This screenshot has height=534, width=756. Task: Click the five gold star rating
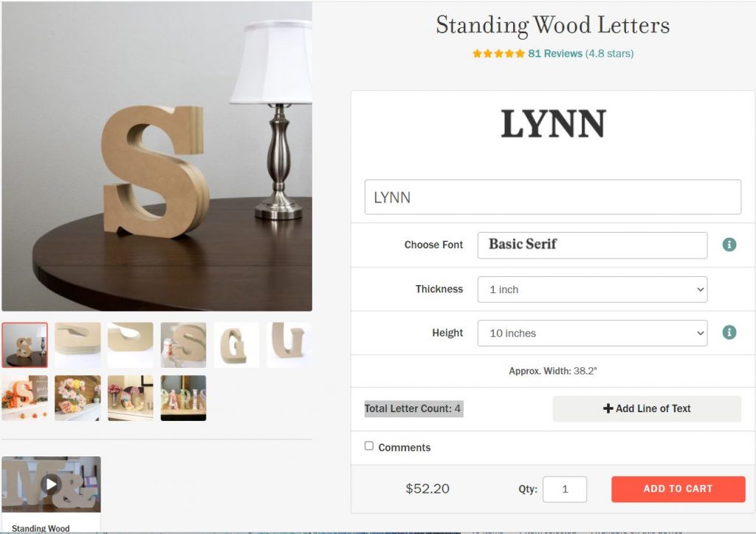(x=498, y=53)
